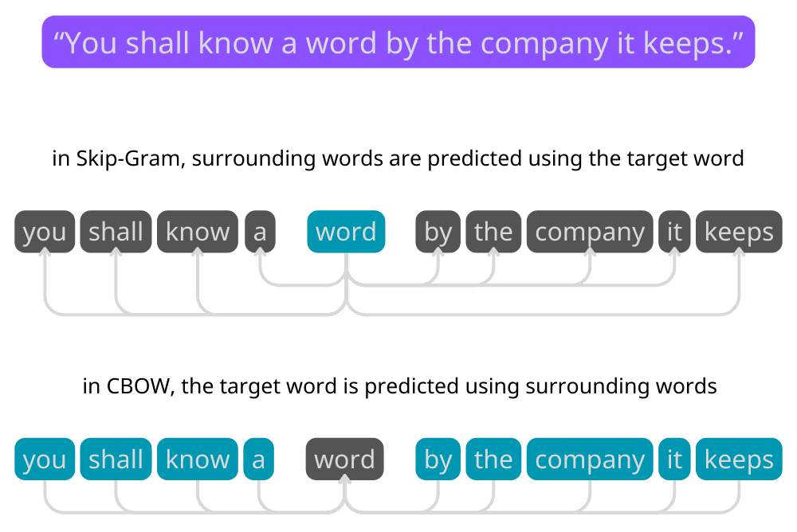The width and height of the screenshot is (797, 532).
Task: Select the teal 'word' box in Skip-Gram row
Action: pos(346,232)
